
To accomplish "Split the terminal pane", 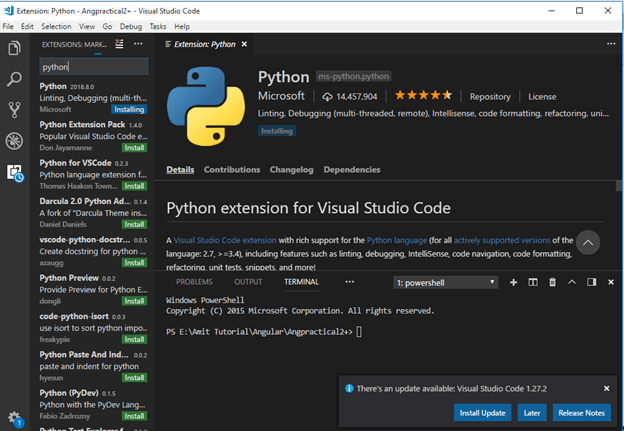I will pos(533,282).
